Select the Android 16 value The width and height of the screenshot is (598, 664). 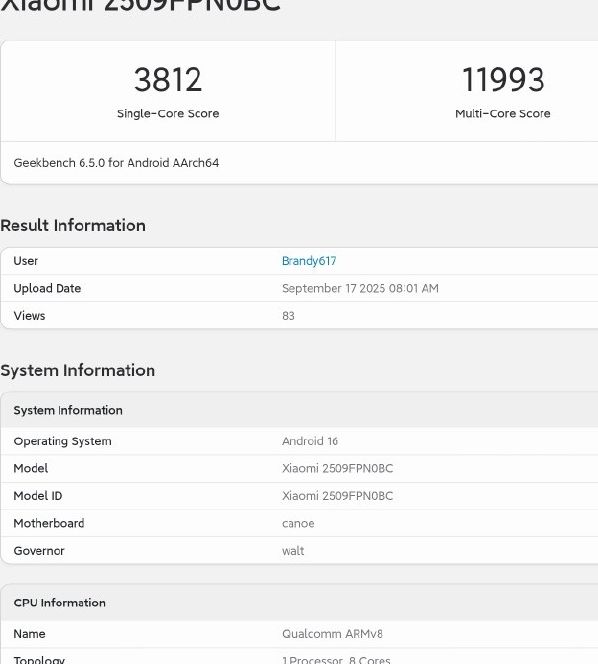pos(310,441)
